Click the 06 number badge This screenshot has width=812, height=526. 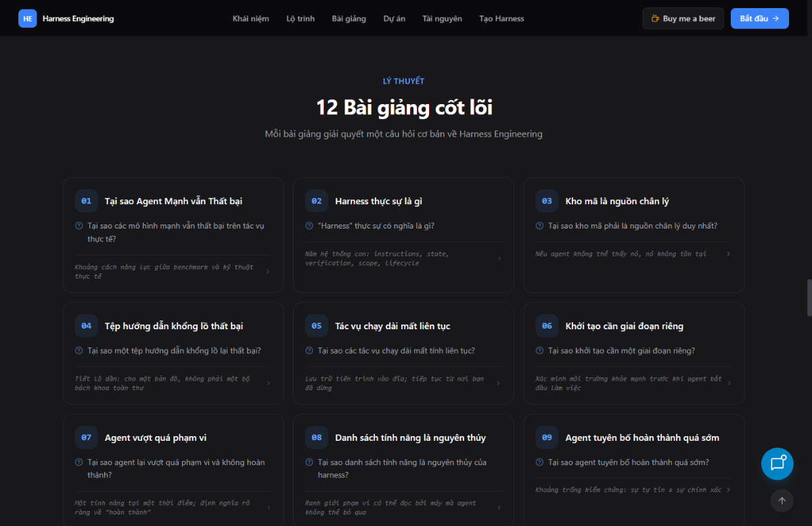[x=547, y=326]
